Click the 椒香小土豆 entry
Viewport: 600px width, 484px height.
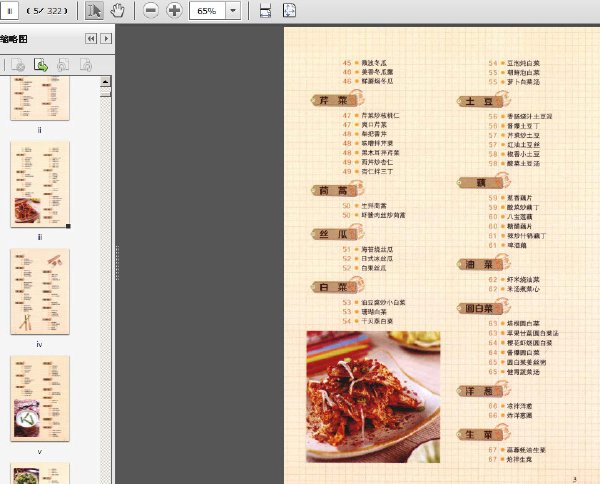523,154
